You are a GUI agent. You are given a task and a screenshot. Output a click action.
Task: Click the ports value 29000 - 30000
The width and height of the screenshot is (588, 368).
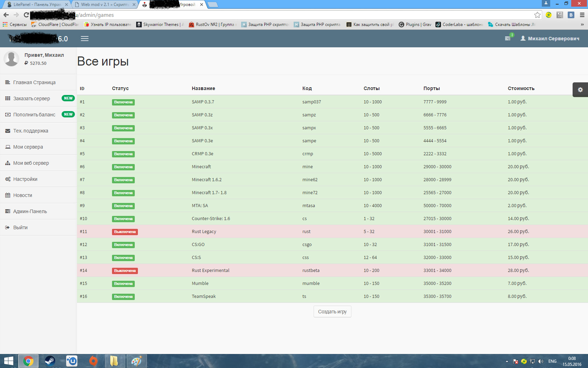click(x=437, y=166)
